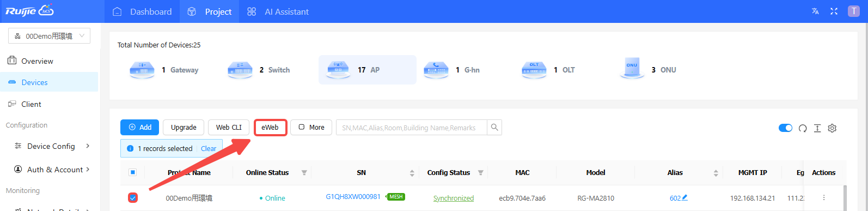Click the export icon above device table
The image size is (868, 211).
pyautogui.click(x=817, y=128)
